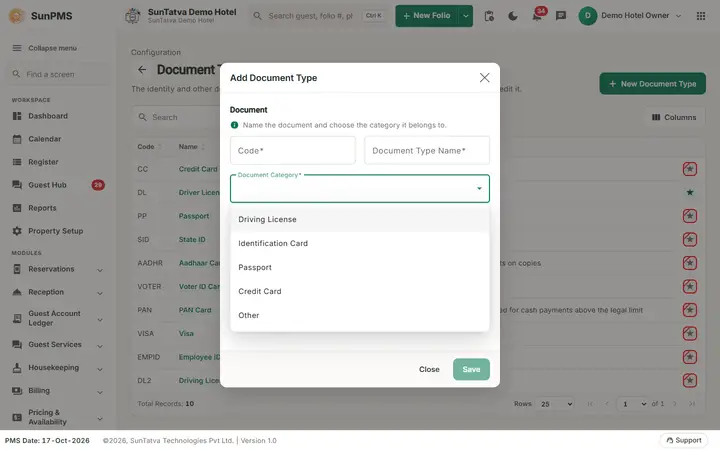Choose Passport from category list

[360, 267]
